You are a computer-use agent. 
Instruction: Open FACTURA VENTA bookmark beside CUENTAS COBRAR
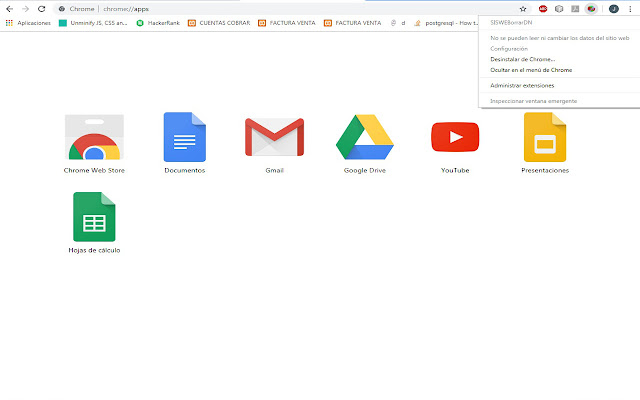coord(287,23)
